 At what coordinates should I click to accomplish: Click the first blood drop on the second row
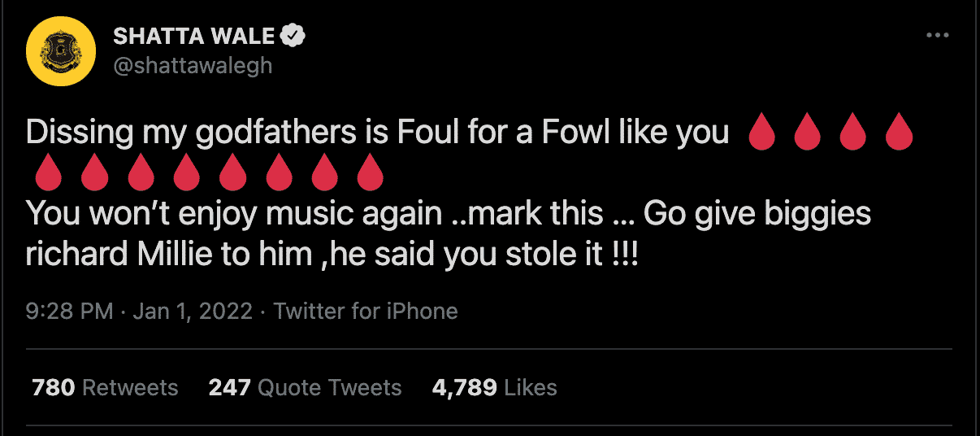click(50, 173)
